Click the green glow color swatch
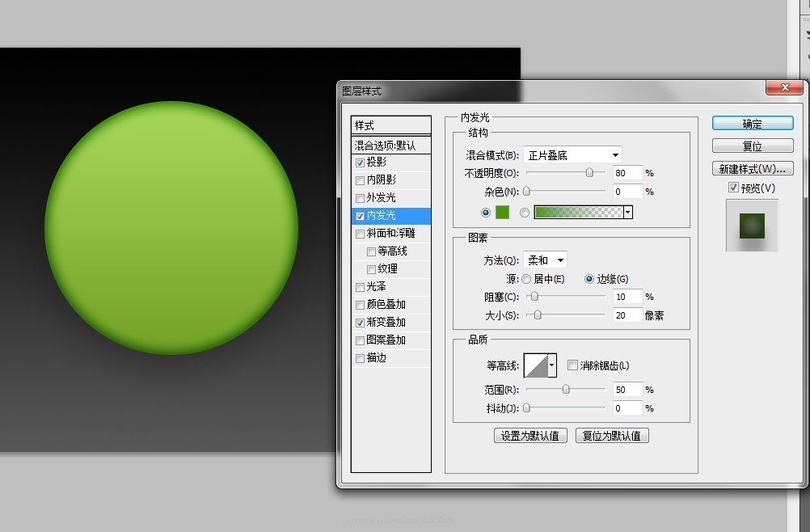This screenshot has width=810, height=532. click(x=501, y=211)
